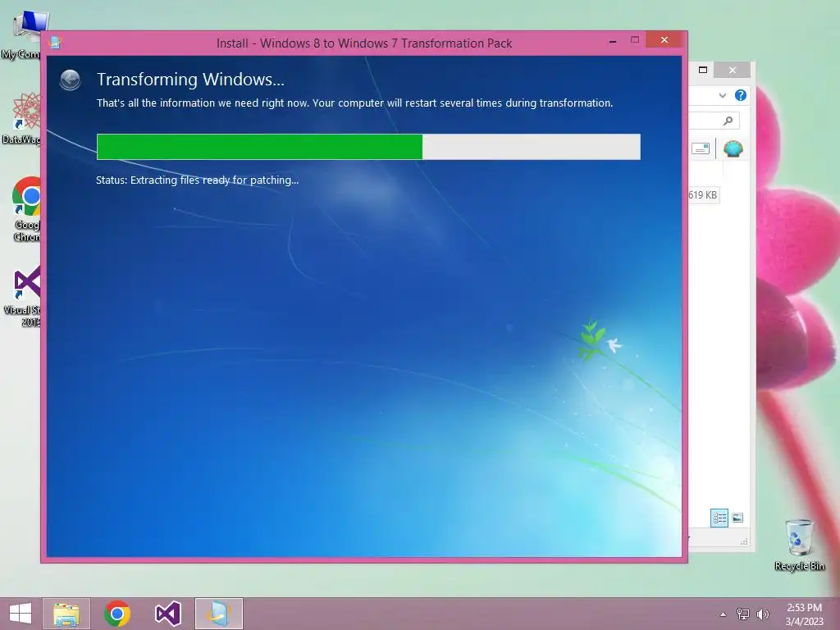Open the Windows Start button
840x630 pixels.
21,614
